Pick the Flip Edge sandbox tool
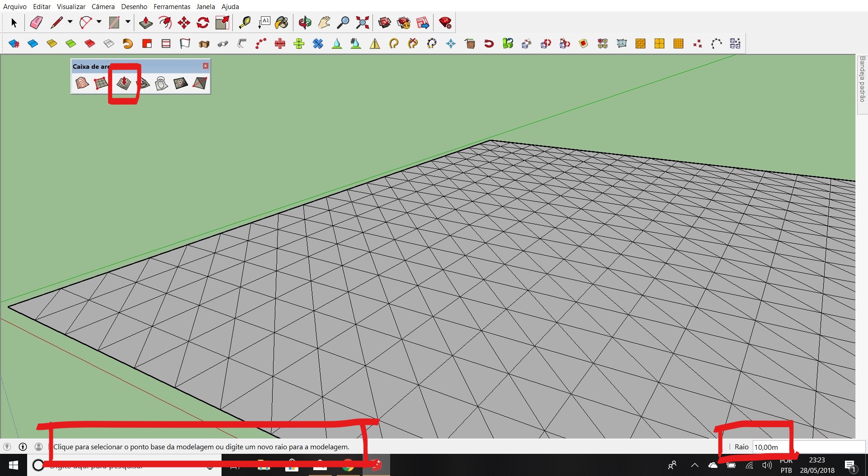Image resolution: width=868 pixels, height=476 pixels. pos(199,83)
